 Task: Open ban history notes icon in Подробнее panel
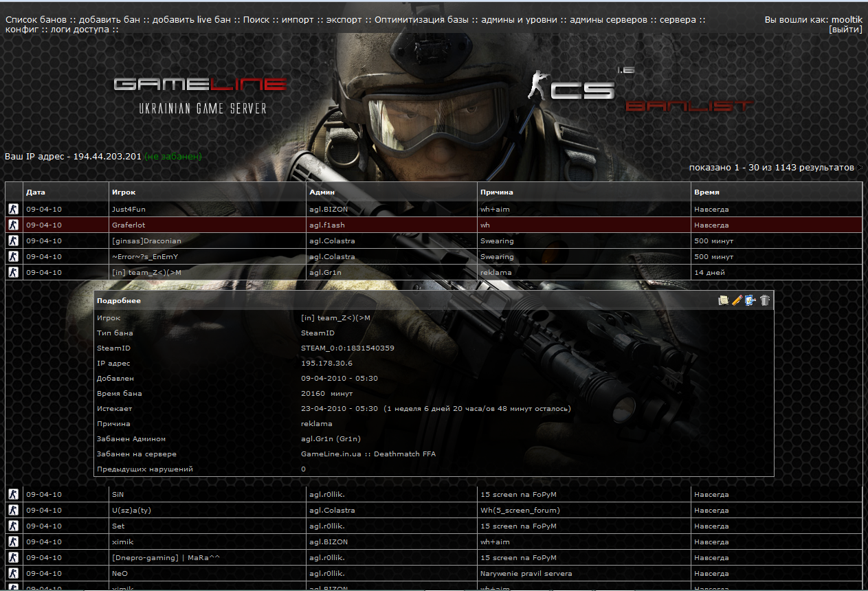(723, 300)
